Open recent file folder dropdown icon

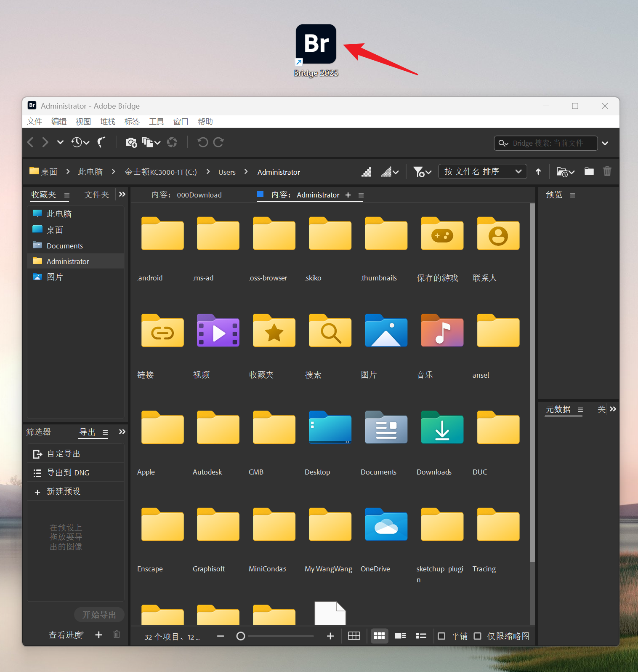565,172
